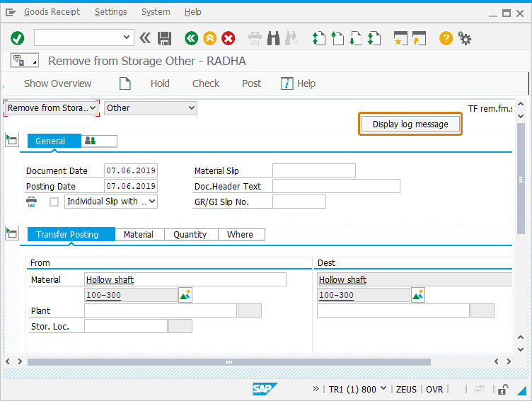
Task: Select the Quantity tab
Action: 191,234
